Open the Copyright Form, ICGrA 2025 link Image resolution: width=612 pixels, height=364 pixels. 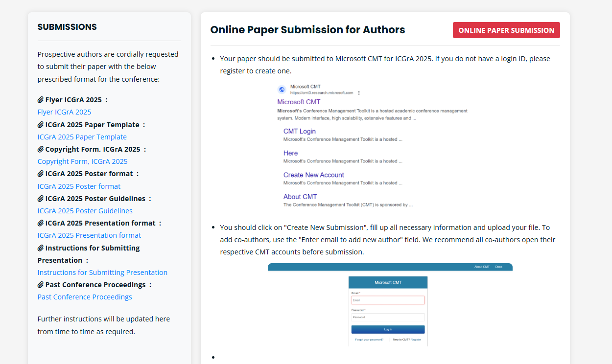click(x=82, y=161)
